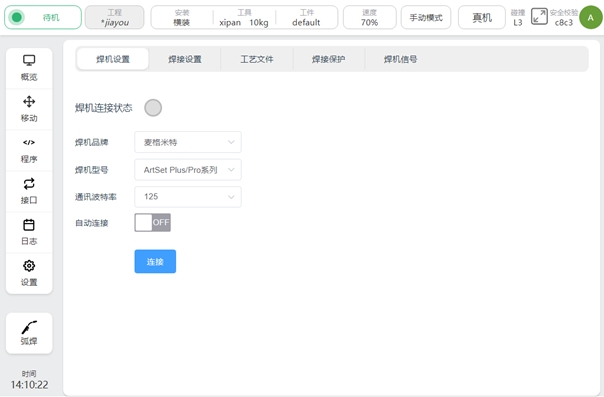604x397 pixels.
Task: Click the 手动模式 manual mode button
Action: coord(426,17)
